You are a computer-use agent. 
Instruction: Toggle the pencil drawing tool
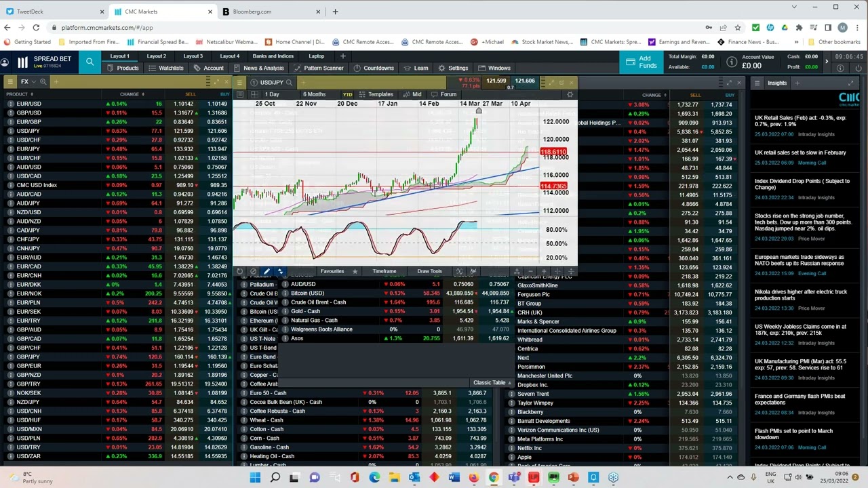click(x=267, y=271)
